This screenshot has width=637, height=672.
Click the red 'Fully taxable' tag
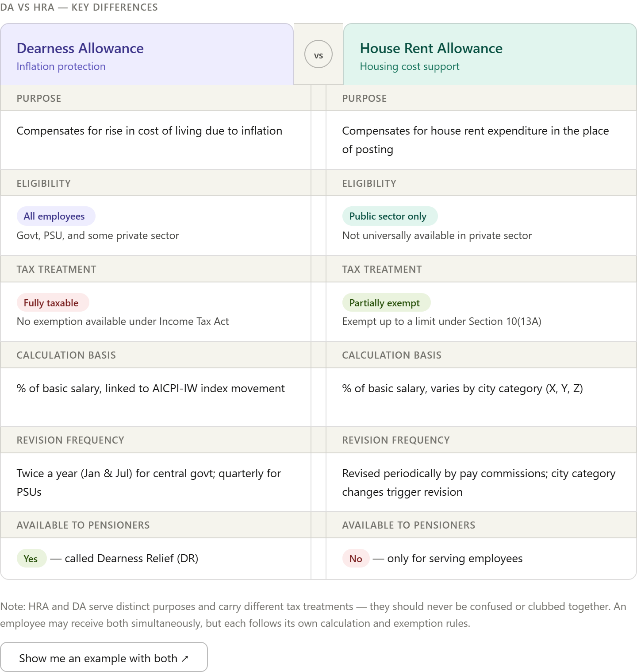click(53, 303)
